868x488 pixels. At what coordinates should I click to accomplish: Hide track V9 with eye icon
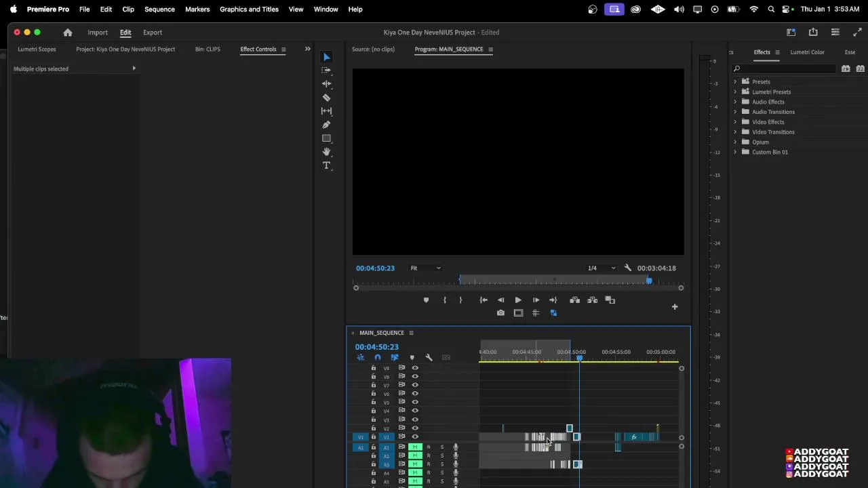pyautogui.click(x=415, y=368)
